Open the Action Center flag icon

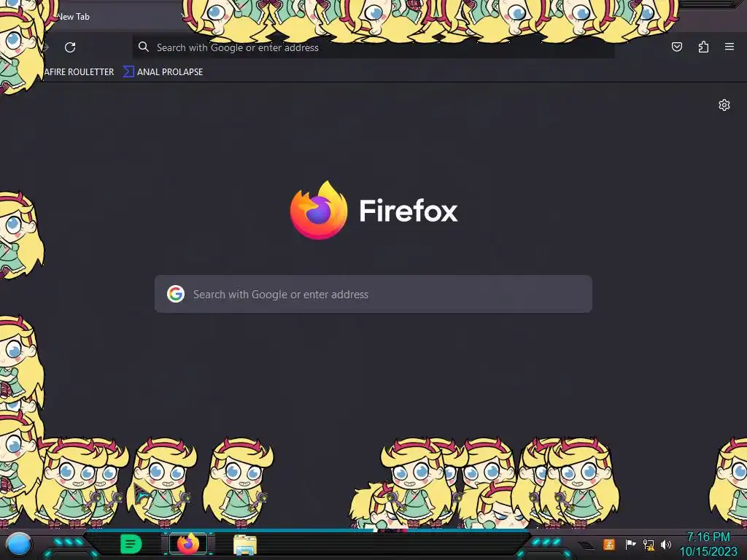[x=630, y=544]
